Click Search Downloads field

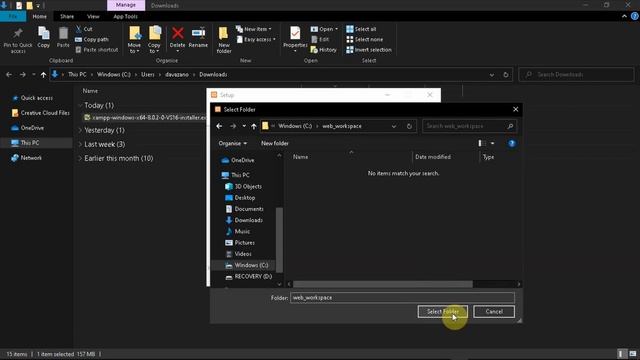[576, 75]
